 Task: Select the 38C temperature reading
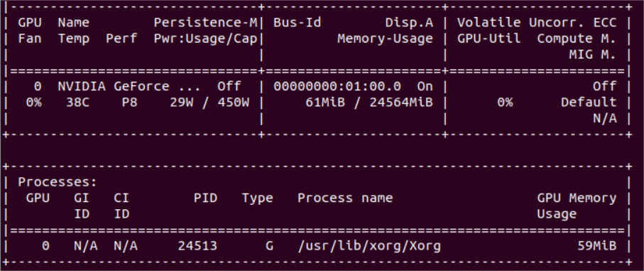(77, 102)
